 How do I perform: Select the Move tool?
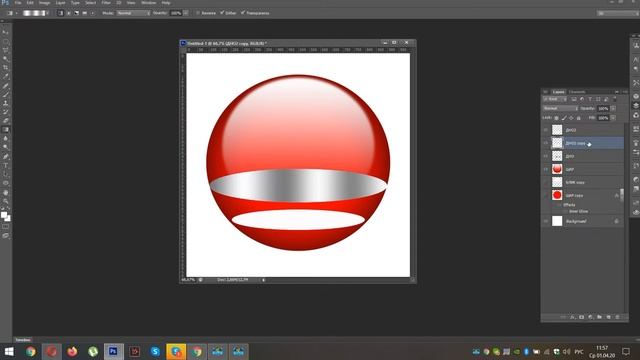tap(5, 32)
